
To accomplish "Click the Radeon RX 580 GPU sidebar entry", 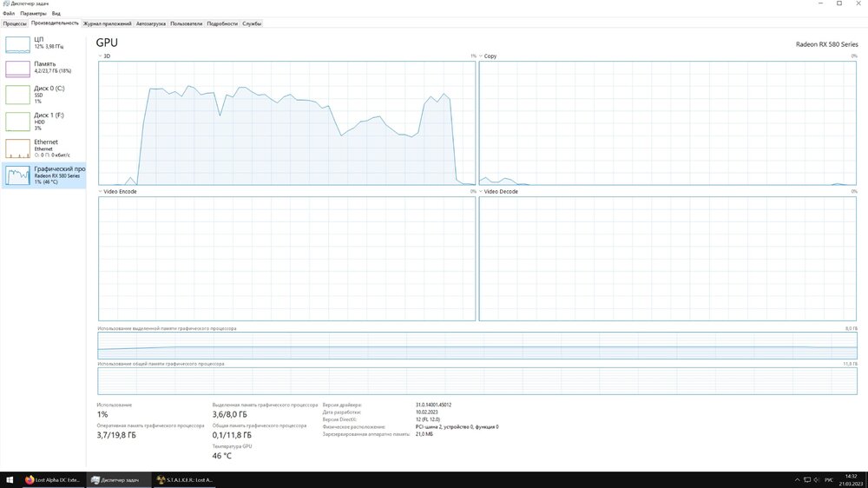I will 43,175.
